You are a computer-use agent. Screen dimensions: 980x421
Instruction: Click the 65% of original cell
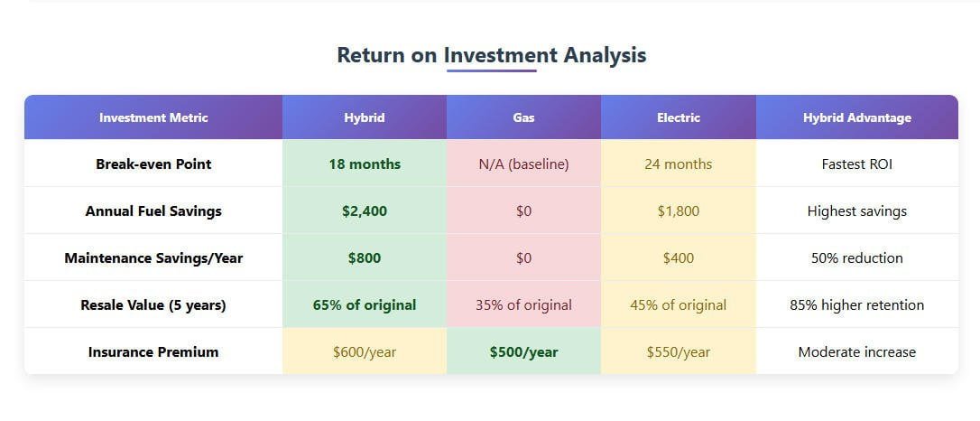(x=365, y=305)
